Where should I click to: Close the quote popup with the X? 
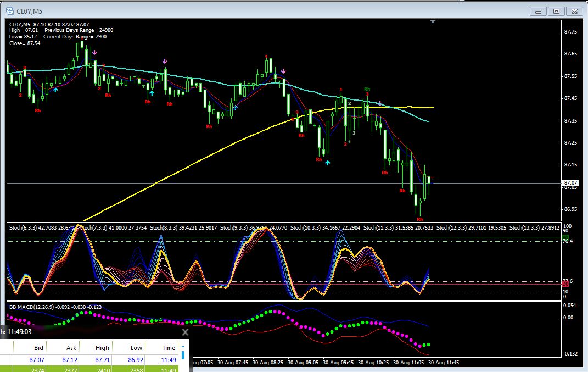185,332
